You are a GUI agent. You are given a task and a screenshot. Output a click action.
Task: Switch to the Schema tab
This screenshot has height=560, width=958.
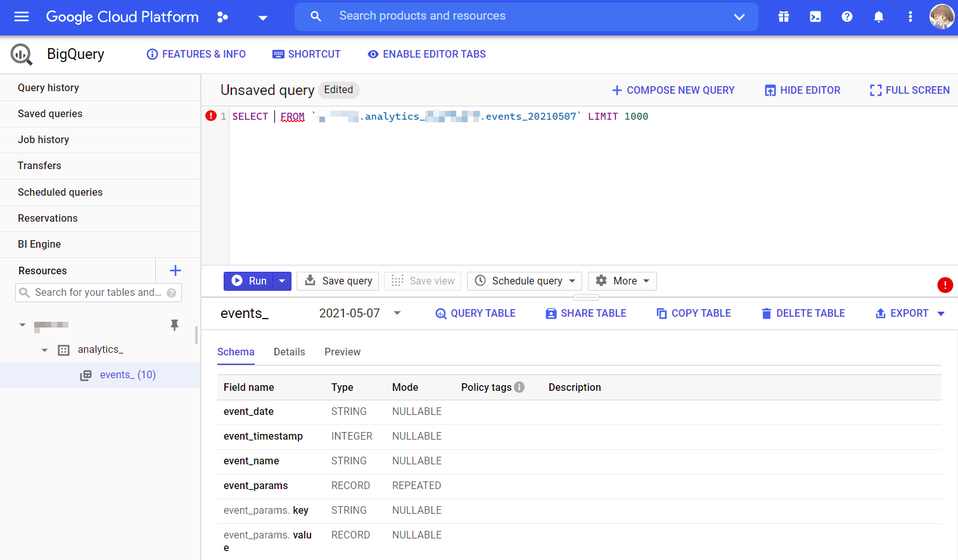[x=236, y=352]
